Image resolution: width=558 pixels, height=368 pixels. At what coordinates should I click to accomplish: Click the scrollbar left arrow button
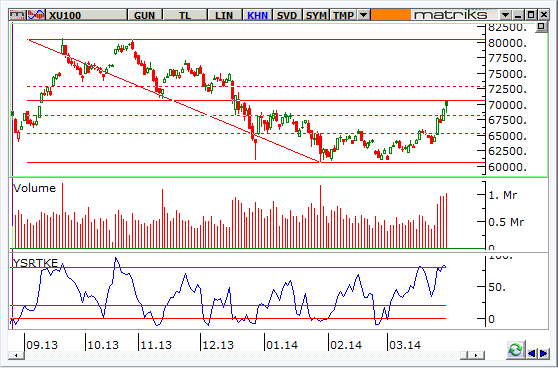[x=16, y=355]
